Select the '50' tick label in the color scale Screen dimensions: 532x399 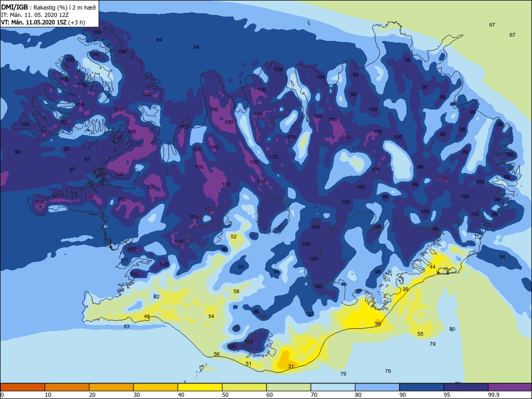[225, 395]
